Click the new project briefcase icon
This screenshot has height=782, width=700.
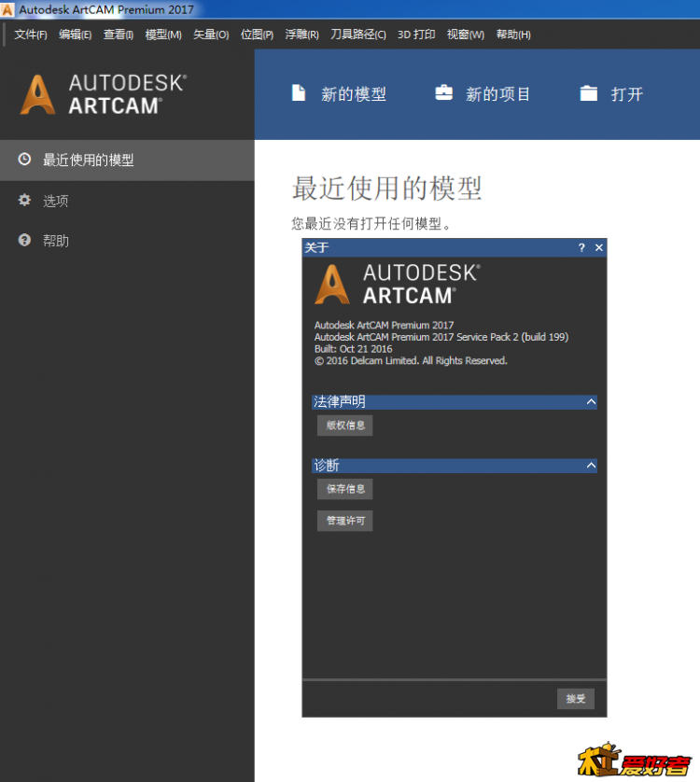443,92
